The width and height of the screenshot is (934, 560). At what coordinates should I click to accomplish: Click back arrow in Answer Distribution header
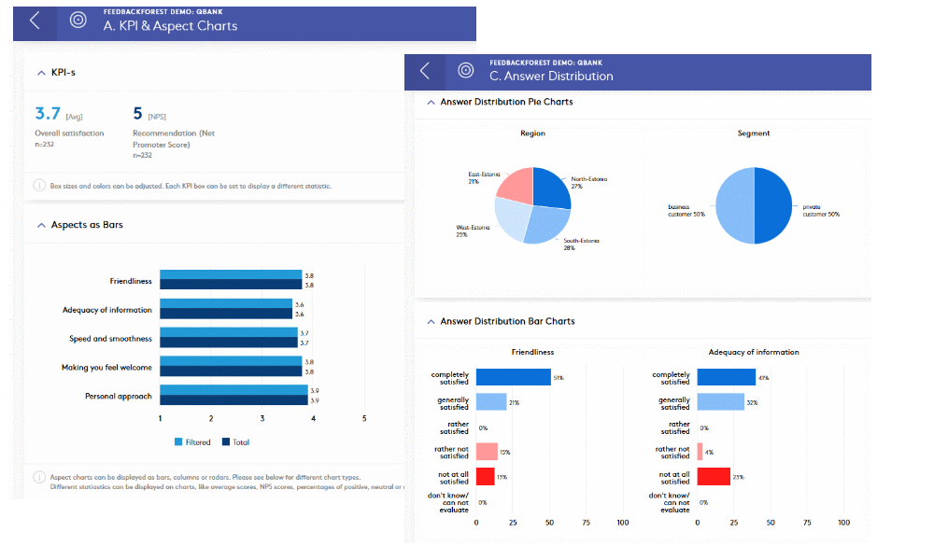(x=425, y=71)
